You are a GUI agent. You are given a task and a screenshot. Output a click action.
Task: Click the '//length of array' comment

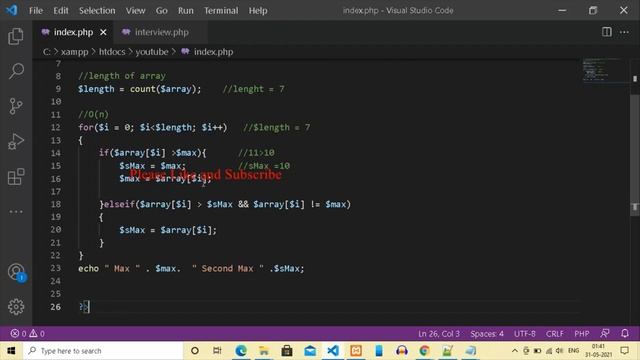click(x=122, y=76)
